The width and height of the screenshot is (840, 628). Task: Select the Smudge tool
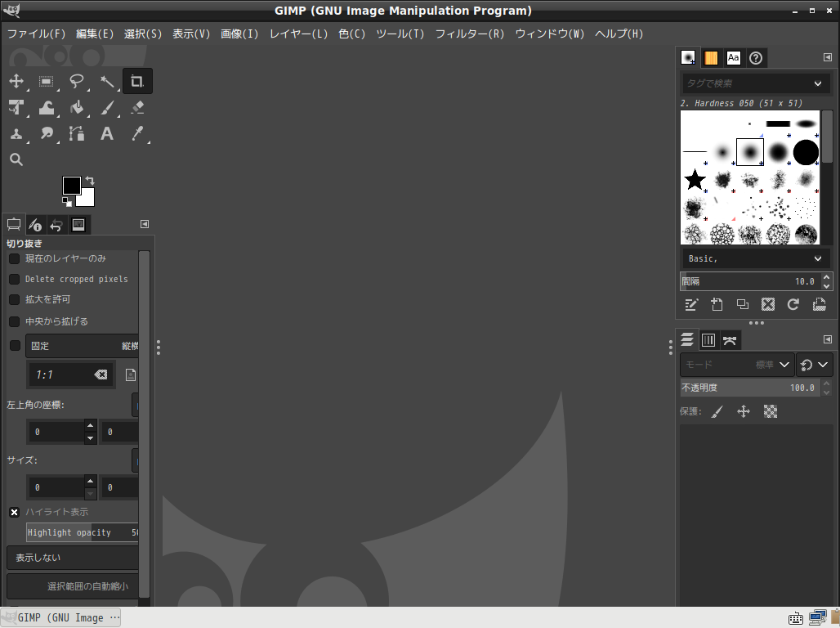pyautogui.click(x=46, y=133)
